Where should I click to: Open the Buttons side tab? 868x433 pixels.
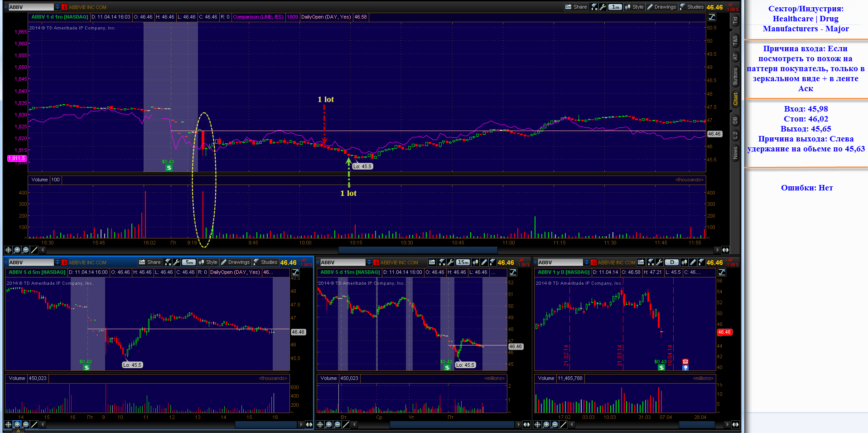pos(735,76)
